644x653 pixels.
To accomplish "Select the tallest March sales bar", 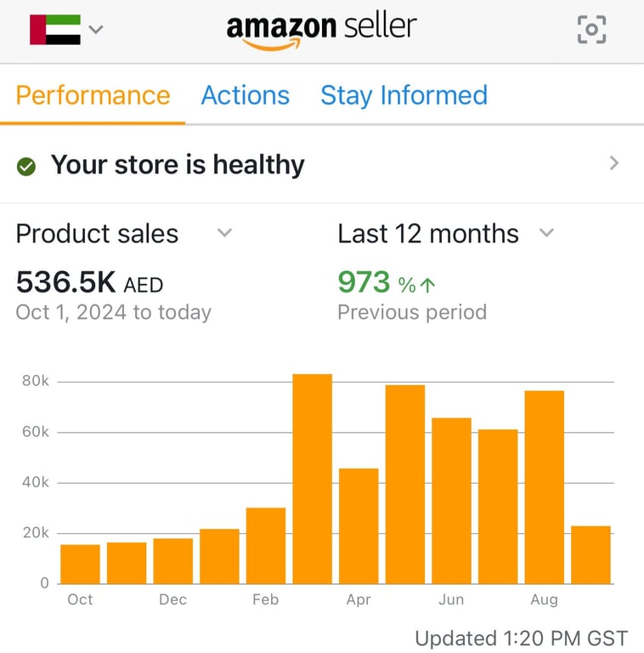I will click(312, 479).
